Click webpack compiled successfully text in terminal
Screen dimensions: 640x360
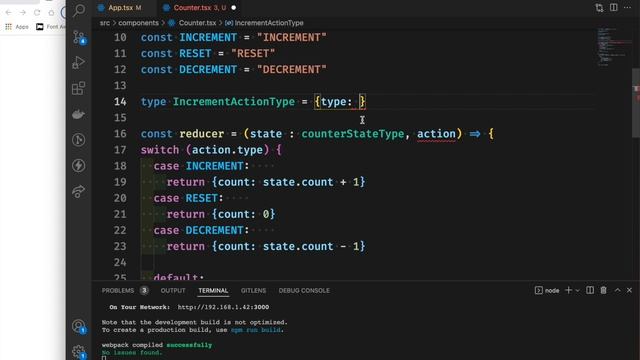(157, 345)
